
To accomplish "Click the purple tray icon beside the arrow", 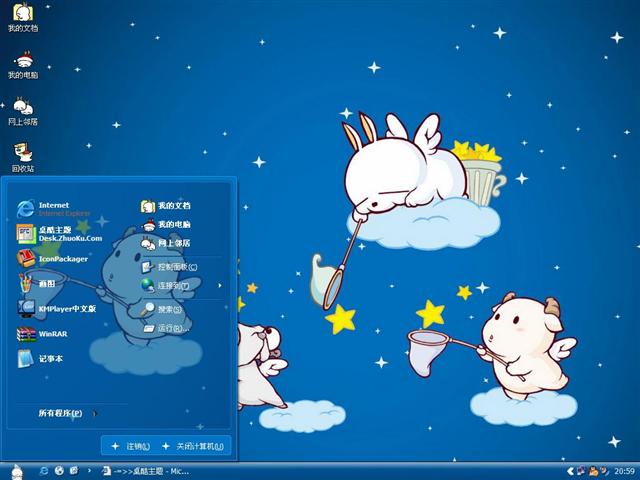I will (581, 471).
